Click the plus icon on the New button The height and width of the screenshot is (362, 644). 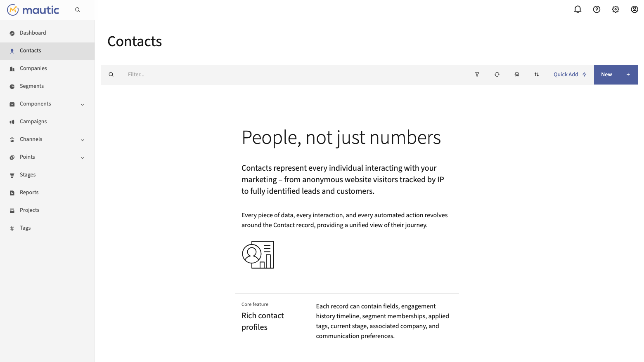coord(628,75)
